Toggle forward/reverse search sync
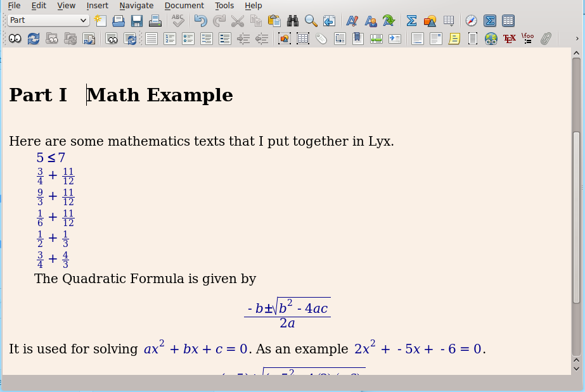This screenshot has height=392, width=585. (x=89, y=39)
